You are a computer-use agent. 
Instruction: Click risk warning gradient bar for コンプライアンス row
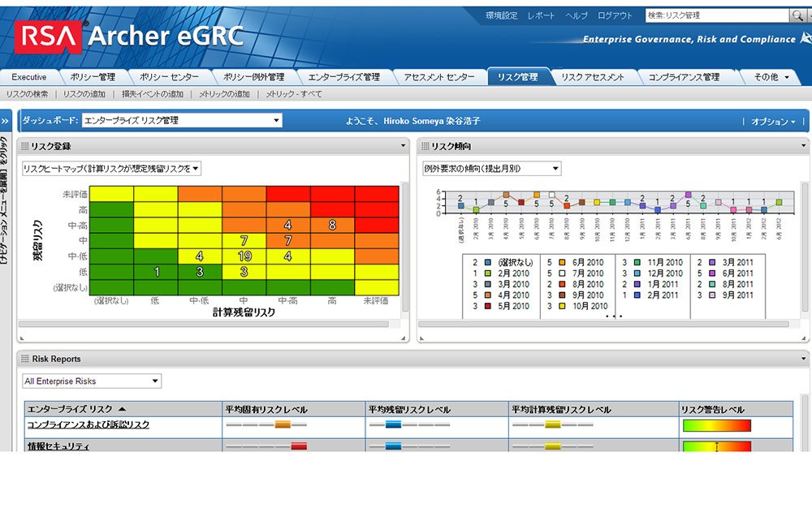point(717,426)
